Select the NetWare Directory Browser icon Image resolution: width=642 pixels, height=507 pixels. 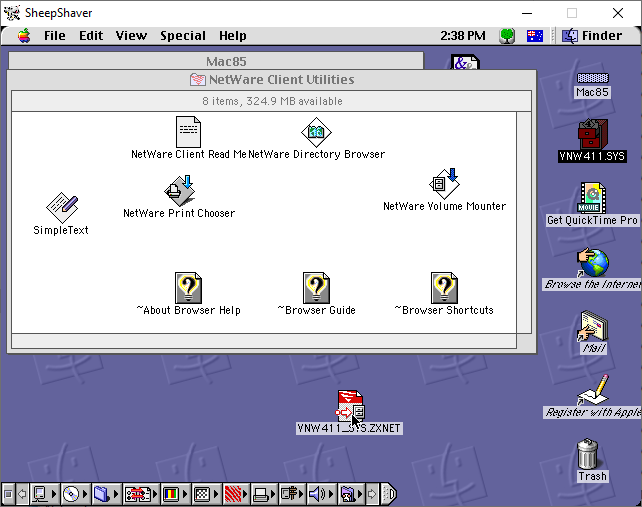316,132
